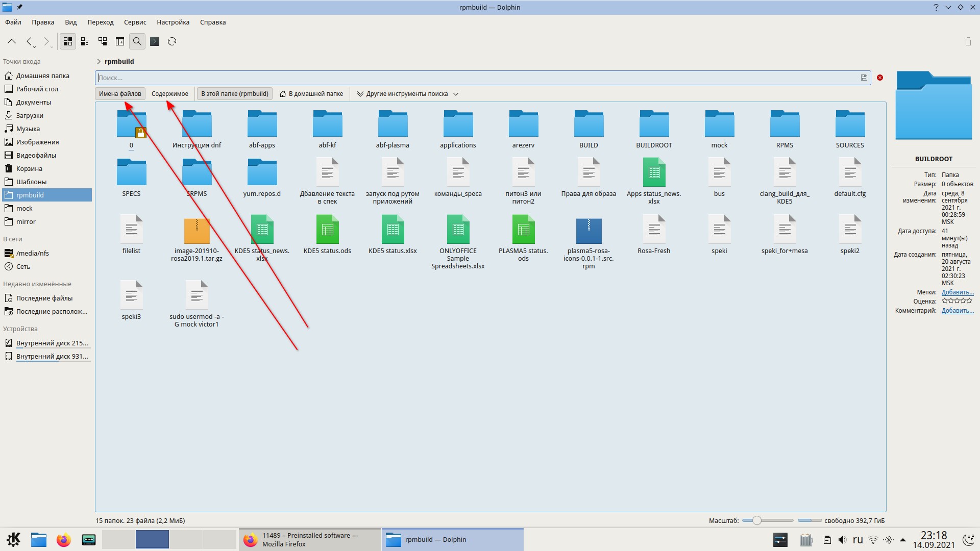Expand breadcrumb arrow before rpmbuild
Viewport: 980px width, 551px height.
(99, 61)
